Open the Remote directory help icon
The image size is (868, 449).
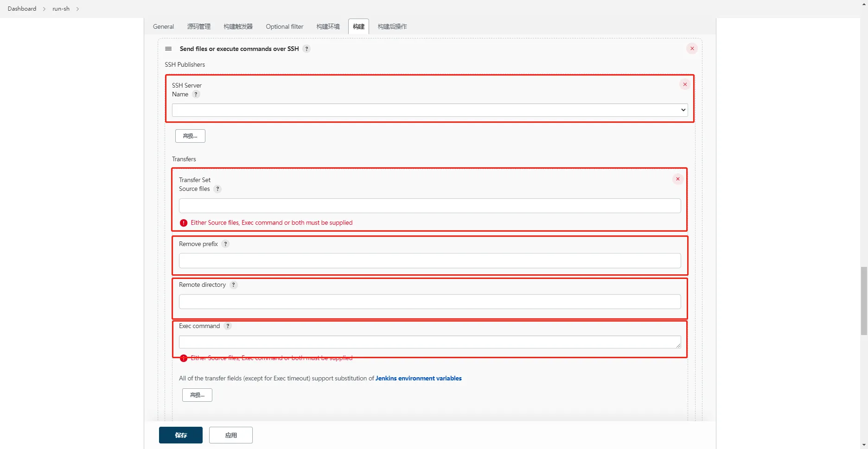[234, 285]
